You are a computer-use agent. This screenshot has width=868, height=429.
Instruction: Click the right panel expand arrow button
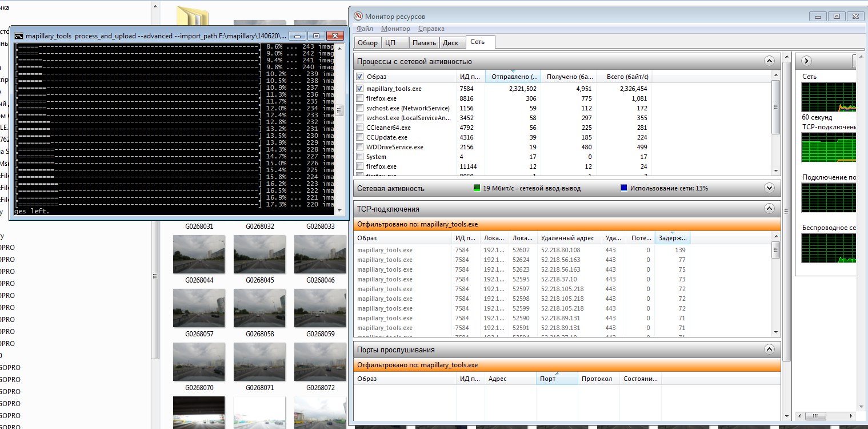[x=806, y=61]
